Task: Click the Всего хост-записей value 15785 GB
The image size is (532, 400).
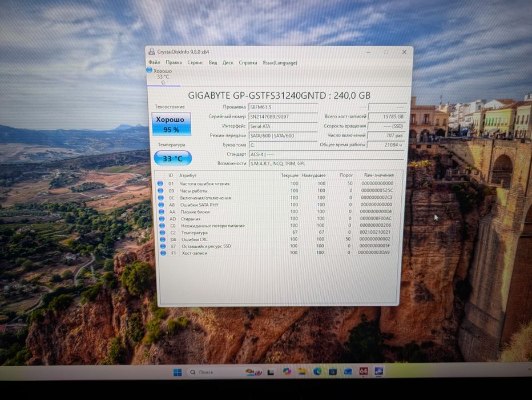Action: tap(387, 117)
